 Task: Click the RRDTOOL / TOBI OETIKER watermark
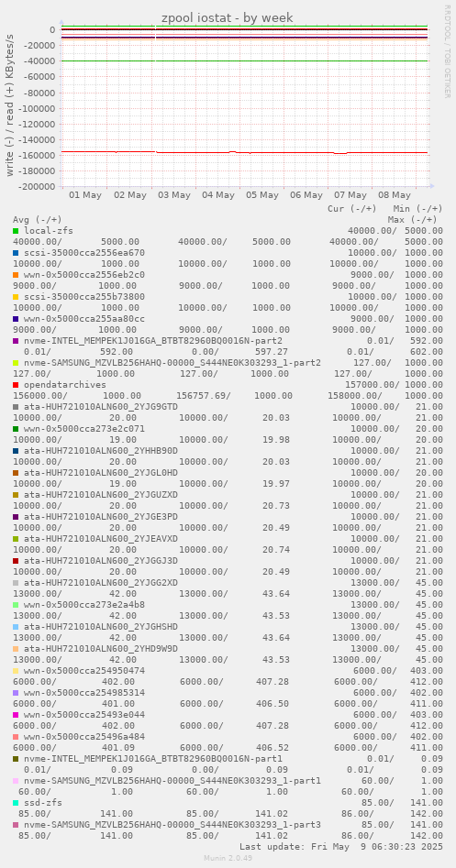[447, 51]
